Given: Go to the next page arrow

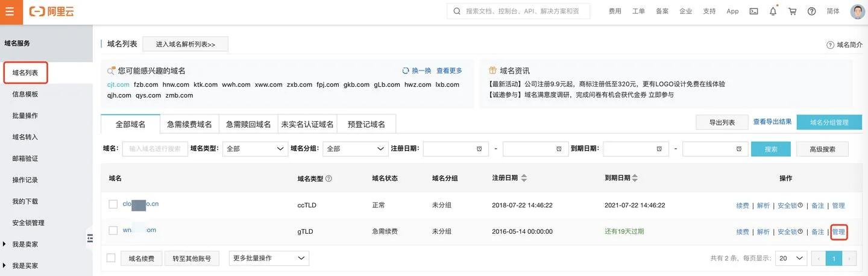Looking at the screenshot, I should [849, 259].
